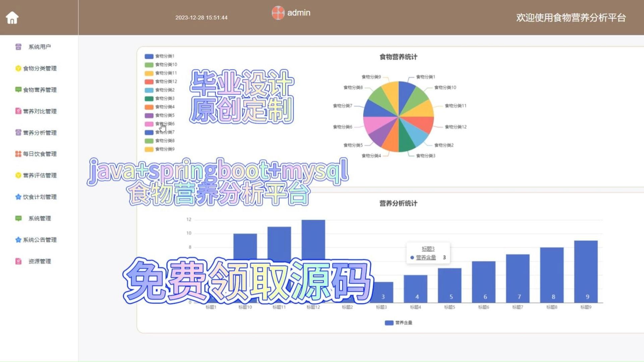Click the 食物分类2 pie slice label
Viewport: 644px width, 362px height.
pos(444,145)
